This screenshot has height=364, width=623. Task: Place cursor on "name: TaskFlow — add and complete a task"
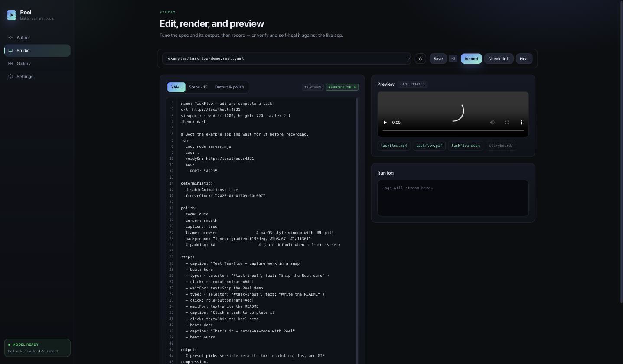(227, 104)
